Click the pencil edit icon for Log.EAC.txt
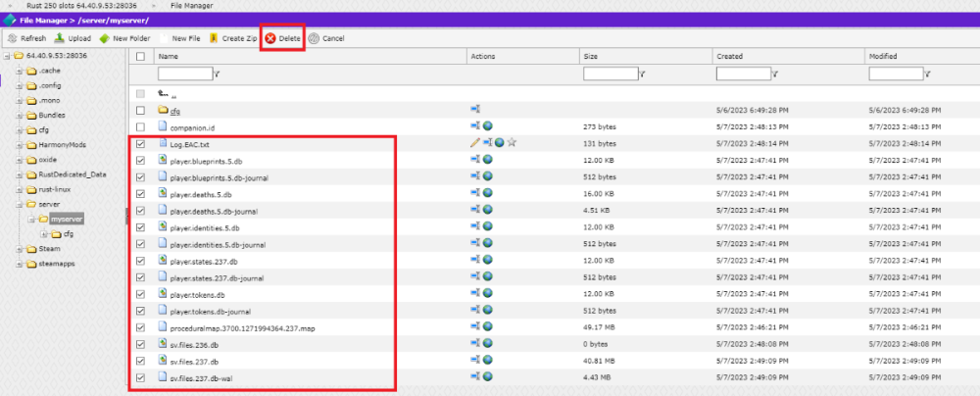Screen dimensions: 980x396 click(474, 143)
